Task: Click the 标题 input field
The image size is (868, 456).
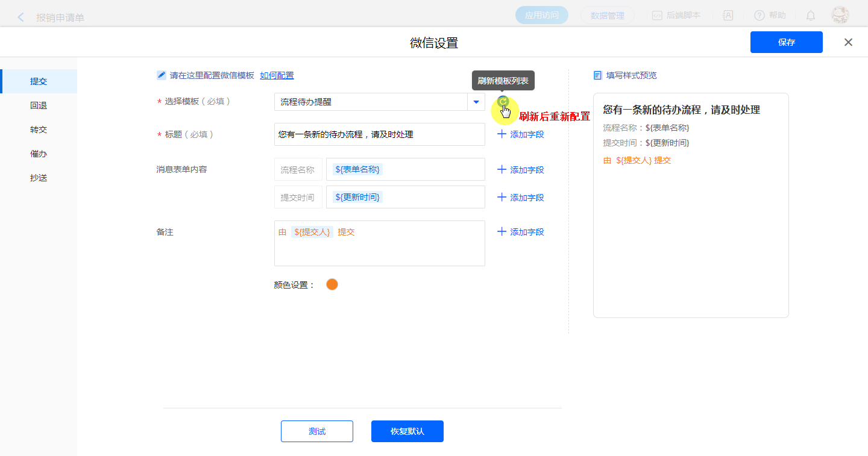Action: (379, 134)
